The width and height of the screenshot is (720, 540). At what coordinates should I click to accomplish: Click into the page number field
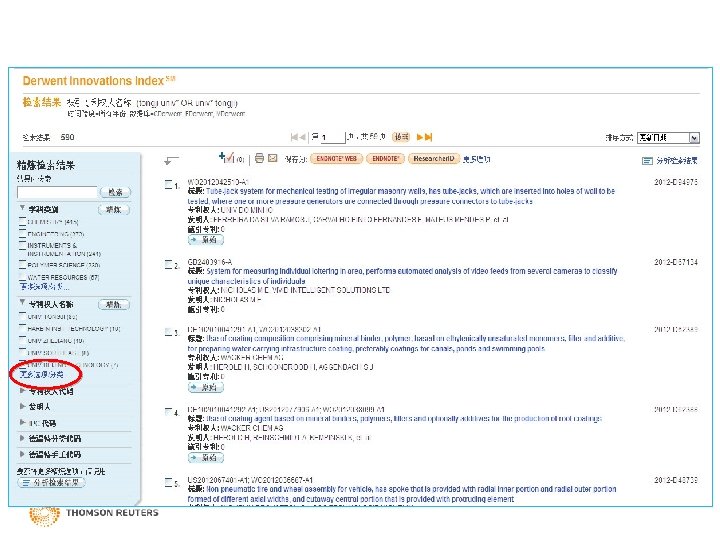(332, 137)
